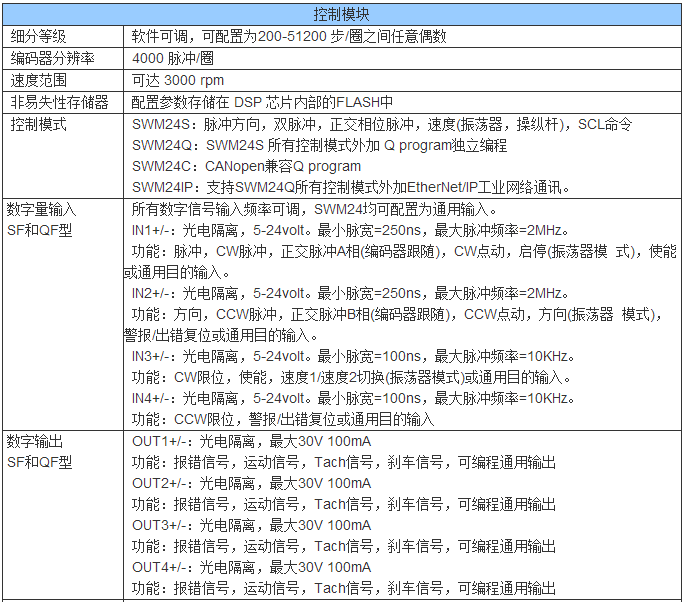The height and width of the screenshot is (602, 685).
Task: Select the 细分等级 row label
Action: tap(38, 36)
